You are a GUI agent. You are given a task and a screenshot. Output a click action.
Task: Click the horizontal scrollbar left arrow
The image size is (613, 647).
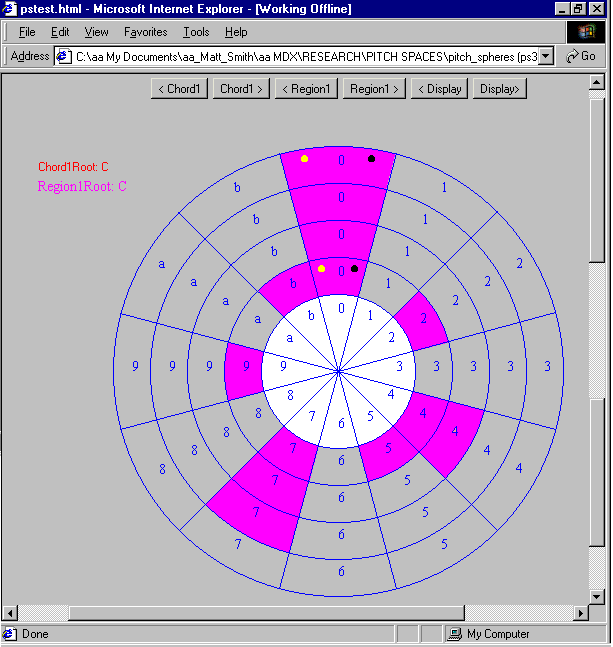(x=10, y=613)
